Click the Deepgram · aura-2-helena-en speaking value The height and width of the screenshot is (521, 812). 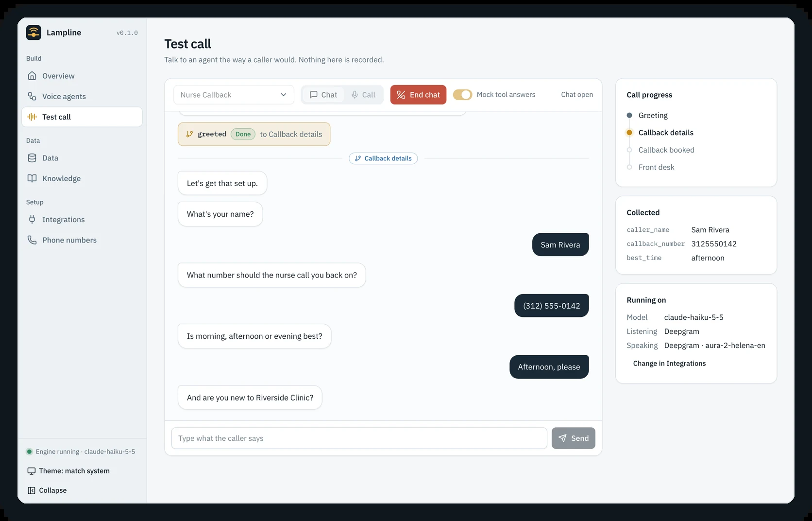coord(714,346)
